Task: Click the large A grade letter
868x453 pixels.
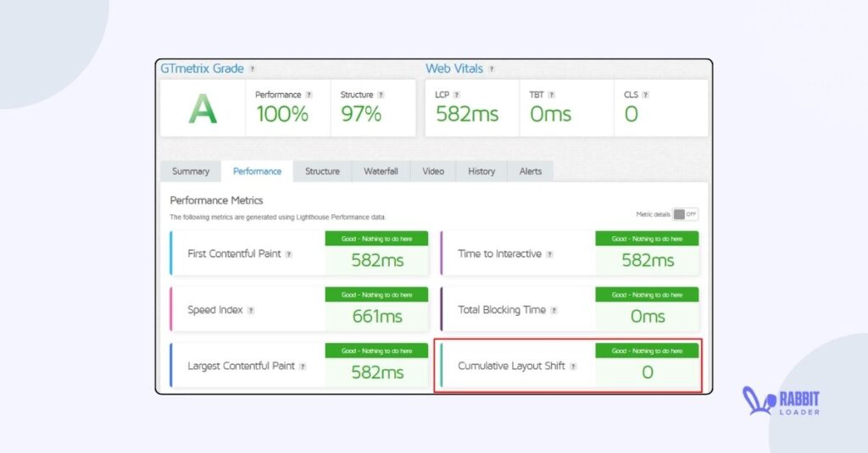Action: [203, 109]
